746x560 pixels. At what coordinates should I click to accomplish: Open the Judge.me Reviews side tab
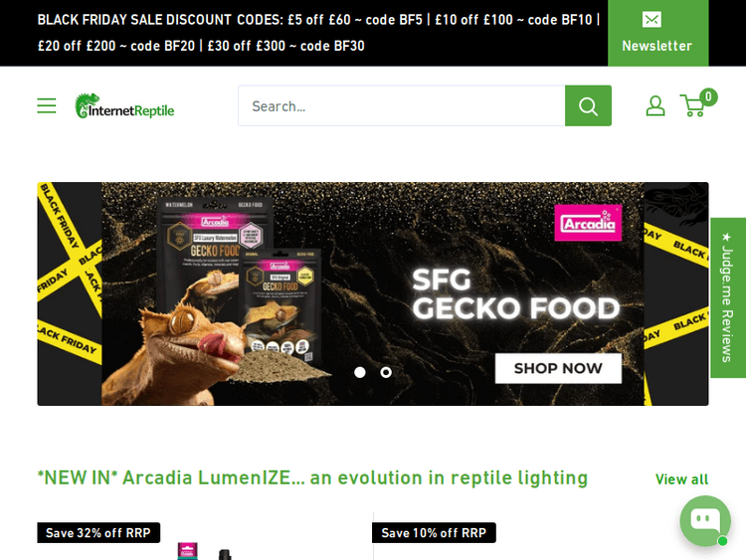728,297
